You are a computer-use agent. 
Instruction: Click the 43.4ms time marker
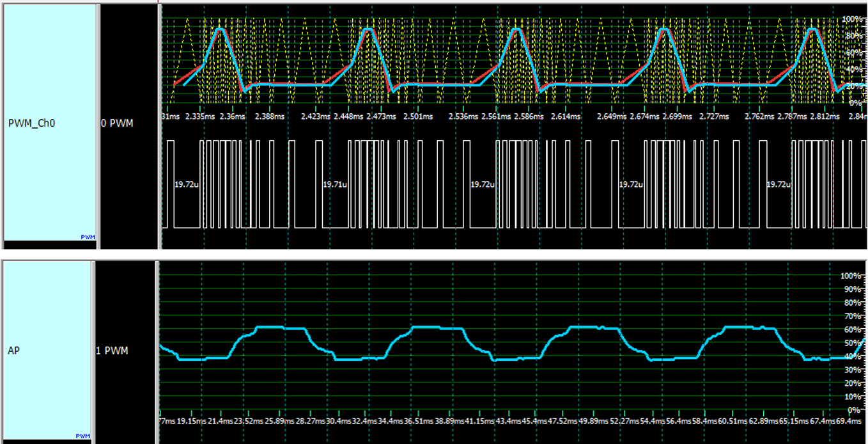[x=508, y=422]
